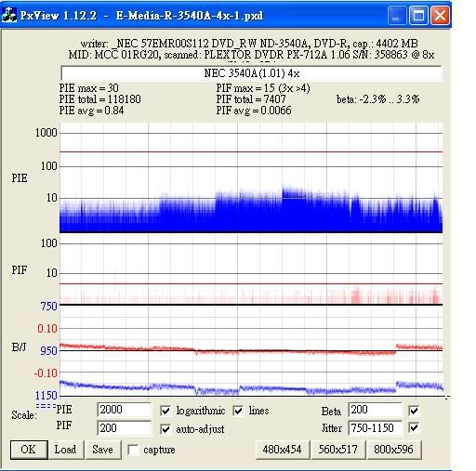The width and height of the screenshot is (476, 471).
Task: Set window size to 800x596
Action: pos(393,450)
